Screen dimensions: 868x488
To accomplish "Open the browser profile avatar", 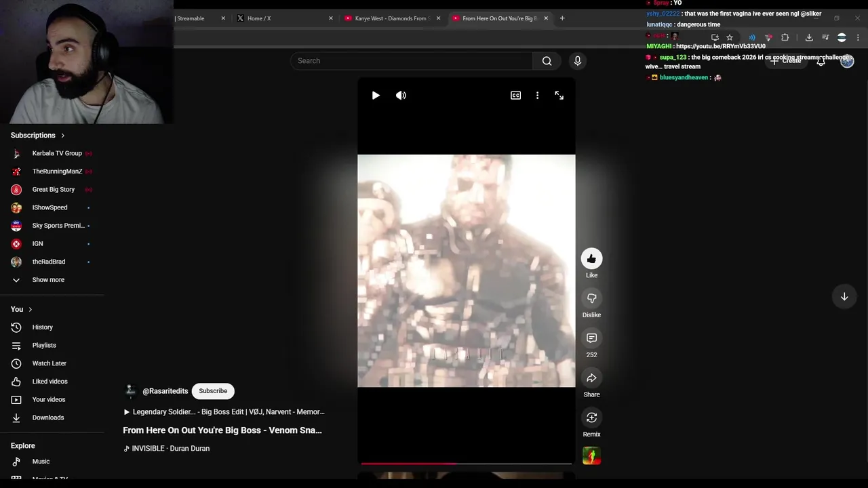I will click(842, 37).
